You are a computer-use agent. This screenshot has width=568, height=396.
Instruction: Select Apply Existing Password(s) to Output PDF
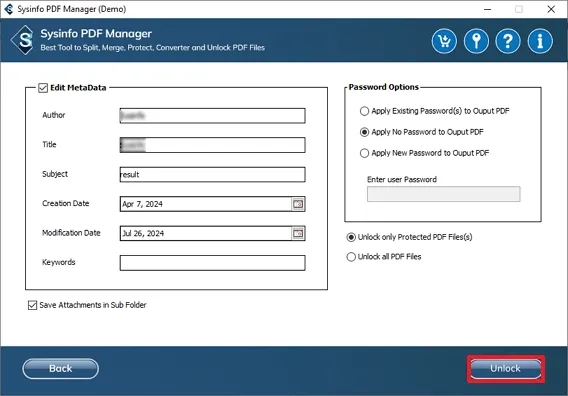point(364,111)
